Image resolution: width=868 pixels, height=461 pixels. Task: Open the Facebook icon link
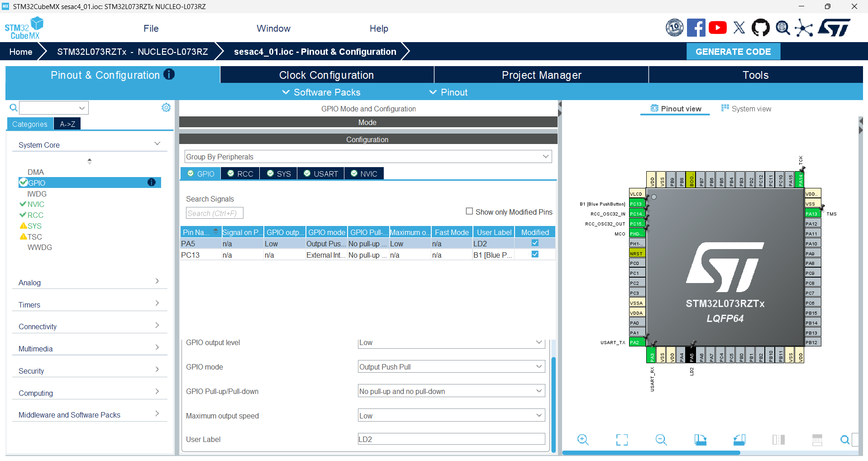coord(696,28)
